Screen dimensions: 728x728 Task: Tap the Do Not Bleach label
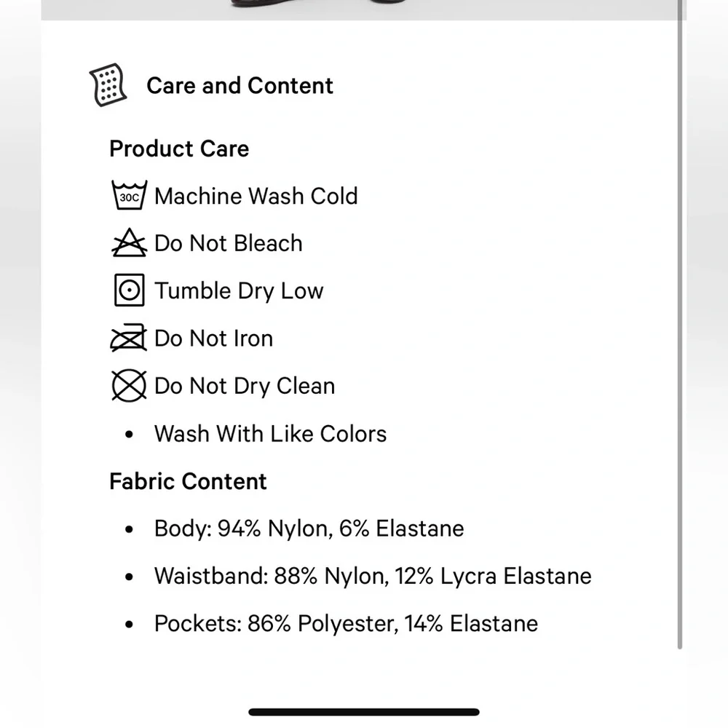tap(228, 243)
